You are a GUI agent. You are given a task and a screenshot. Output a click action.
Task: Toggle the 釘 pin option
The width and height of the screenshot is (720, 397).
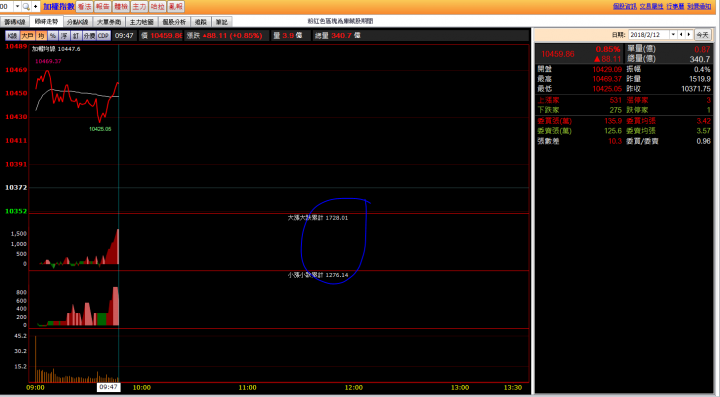coord(76,36)
